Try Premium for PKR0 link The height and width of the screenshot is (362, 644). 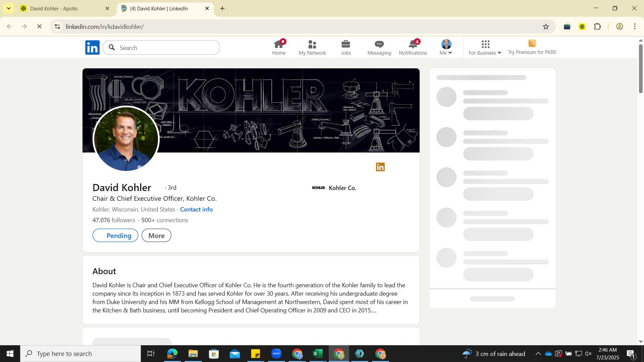point(532,47)
